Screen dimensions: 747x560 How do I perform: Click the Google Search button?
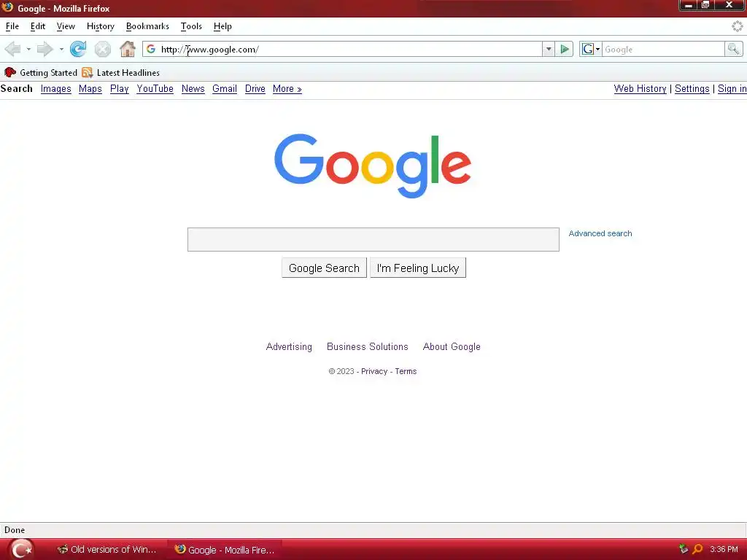(x=324, y=268)
